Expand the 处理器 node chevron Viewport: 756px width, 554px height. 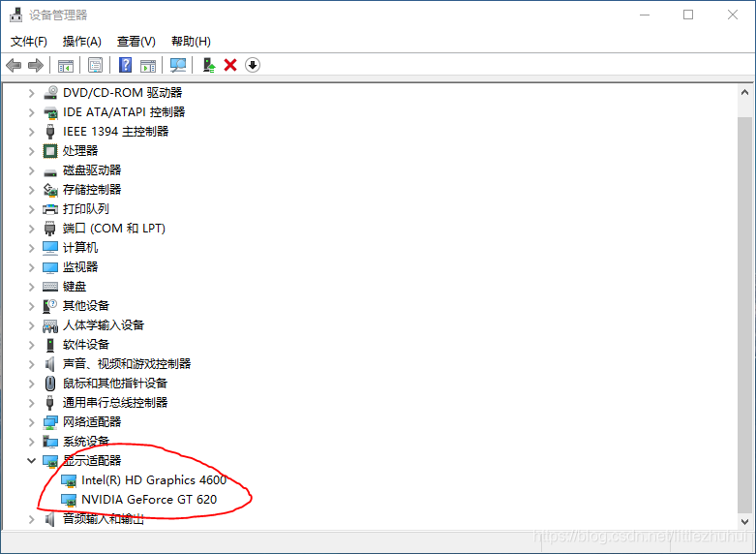(x=31, y=151)
